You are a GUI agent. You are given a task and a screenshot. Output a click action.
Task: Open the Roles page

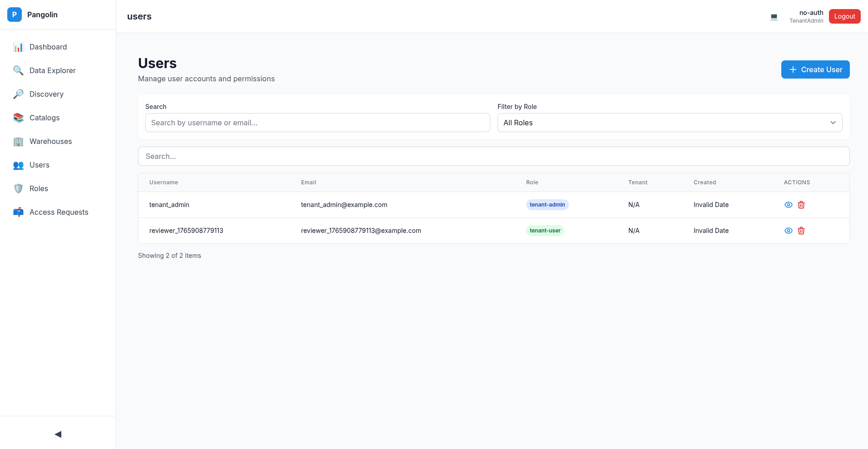pos(39,188)
